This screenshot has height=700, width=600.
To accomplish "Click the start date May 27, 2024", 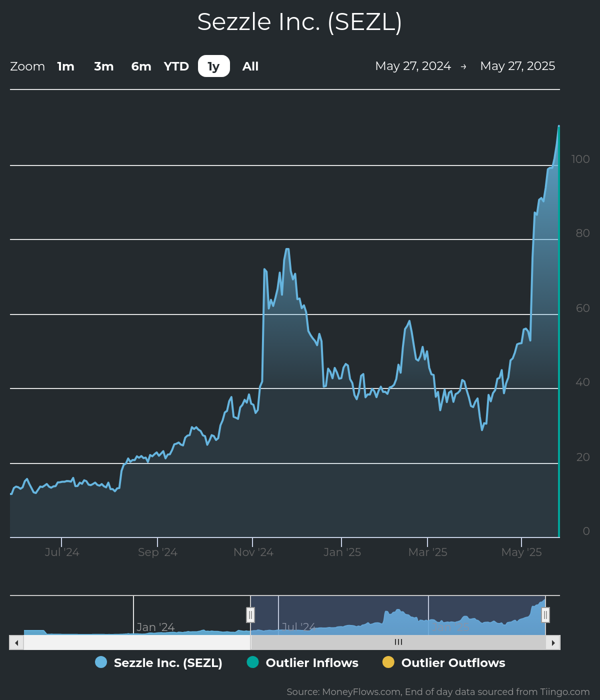I will pyautogui.click(x=413, y=66).
